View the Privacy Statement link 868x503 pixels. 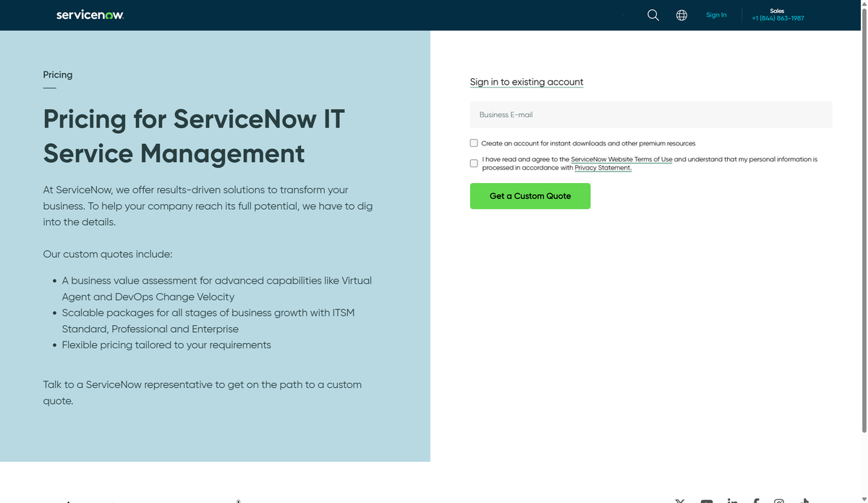pyautogui.click(x=603, y=167)
